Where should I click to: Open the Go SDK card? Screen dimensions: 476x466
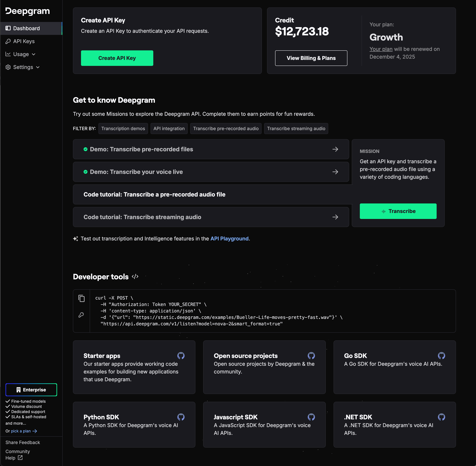(x=395, y=367)
